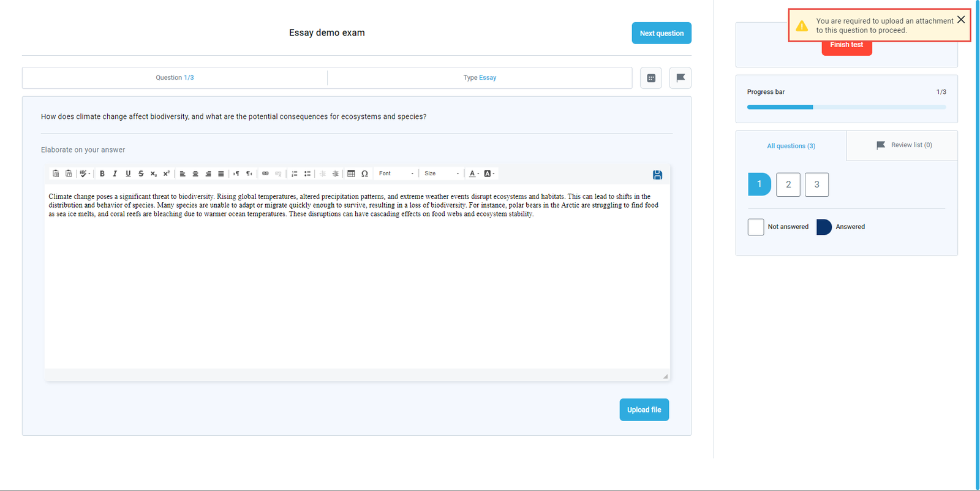Click the Next question button
The height and width of the screenshot is (491, 980).
pyautogui.click(x=661, y=33)
